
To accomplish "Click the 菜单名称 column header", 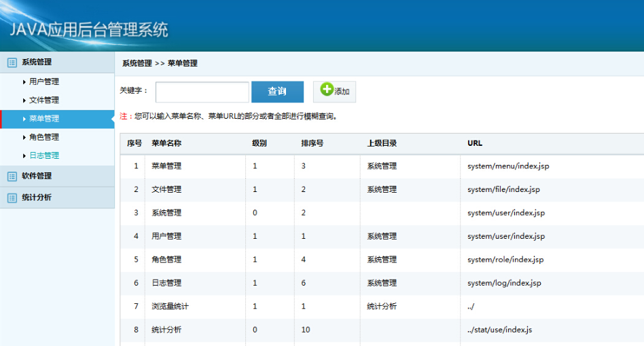I will click(166, 144).
